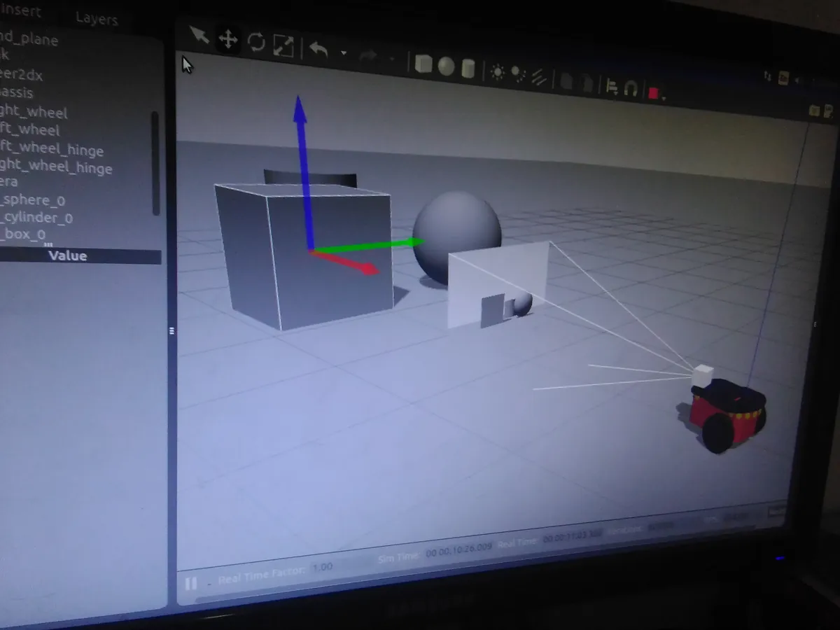
Task: Insert a cylinder shape from toolbar
Action: [x=468, y=69]
